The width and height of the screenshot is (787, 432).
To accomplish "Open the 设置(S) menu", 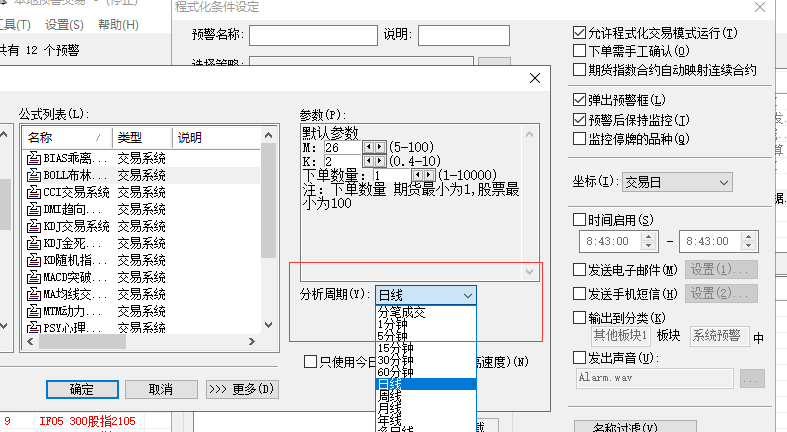I will tap(64, 25).
